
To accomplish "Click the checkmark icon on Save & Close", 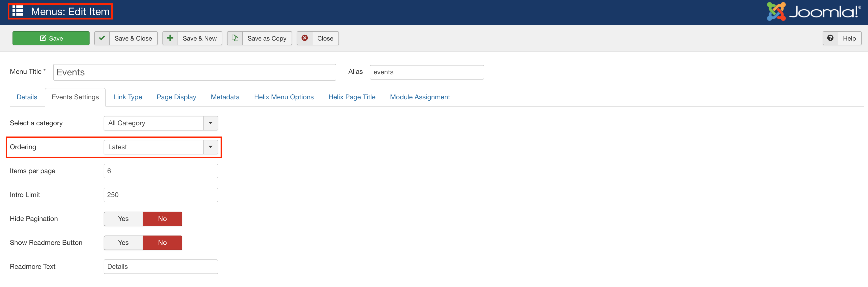I will 102,38.
